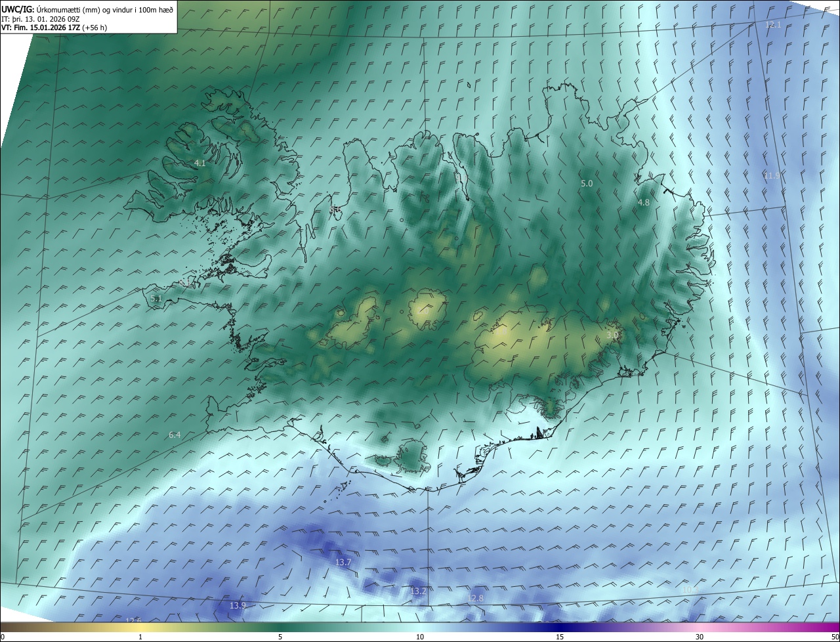Click the 13.9 value label
840x642 pixels.
click(x=238, y=605)
